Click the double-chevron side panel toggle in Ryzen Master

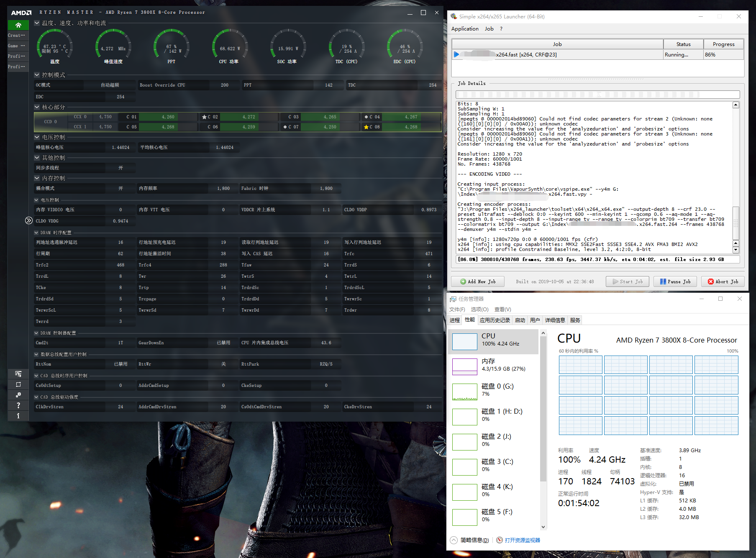28,220
